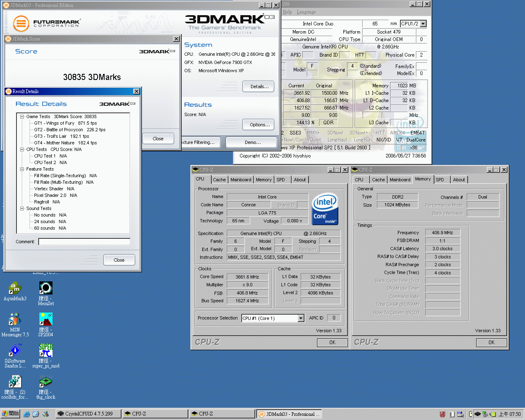Open the coolbits_for desktop shortcut

click(x=15, y=387)
